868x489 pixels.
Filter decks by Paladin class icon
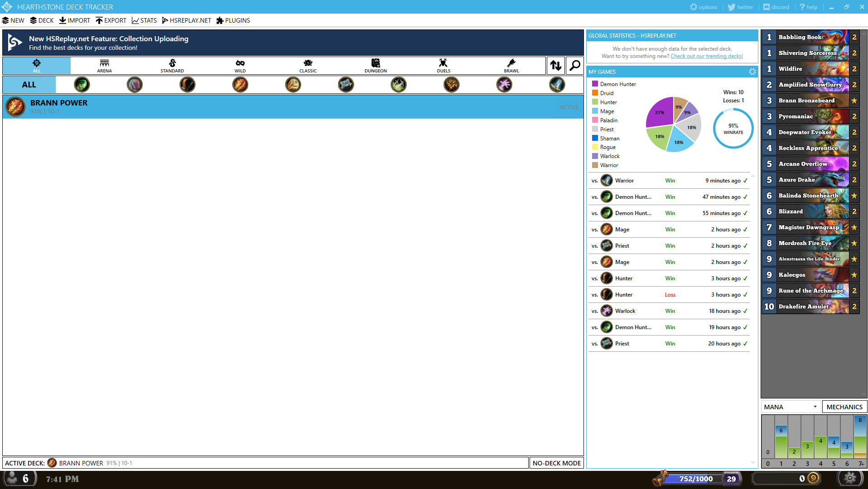pos(293,85)
